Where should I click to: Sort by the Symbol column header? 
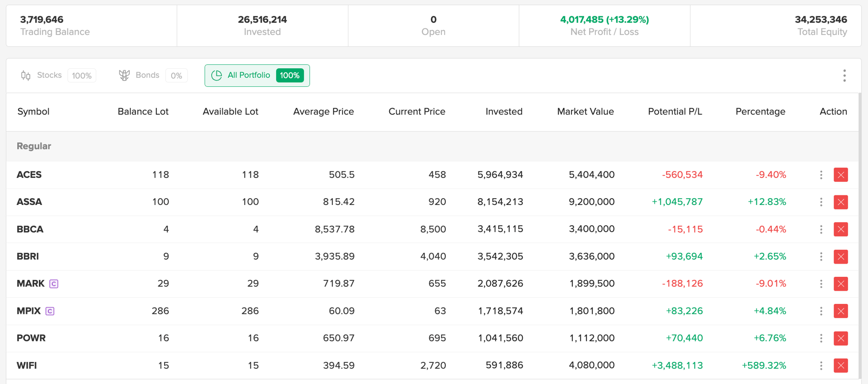[x=33, y=112]
